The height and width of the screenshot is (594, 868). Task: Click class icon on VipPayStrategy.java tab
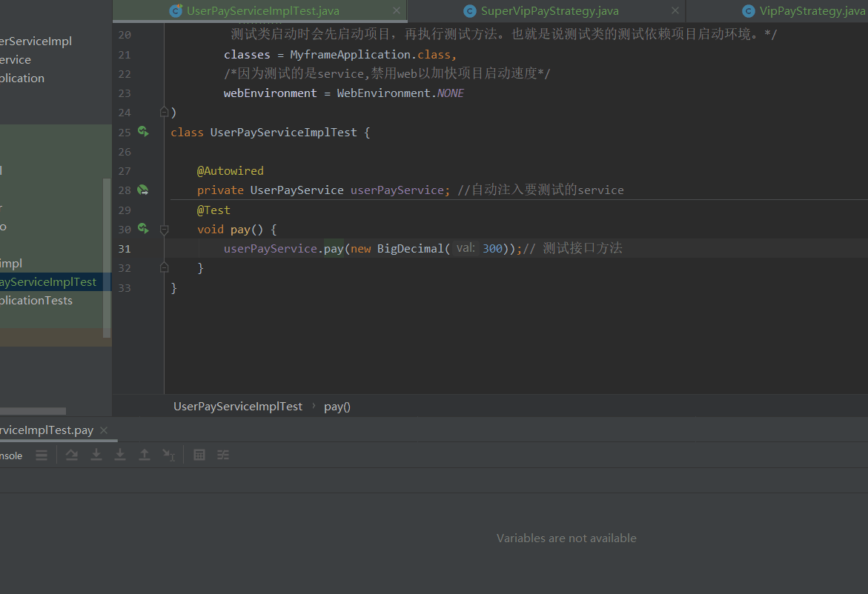click(x=749, y=10)
